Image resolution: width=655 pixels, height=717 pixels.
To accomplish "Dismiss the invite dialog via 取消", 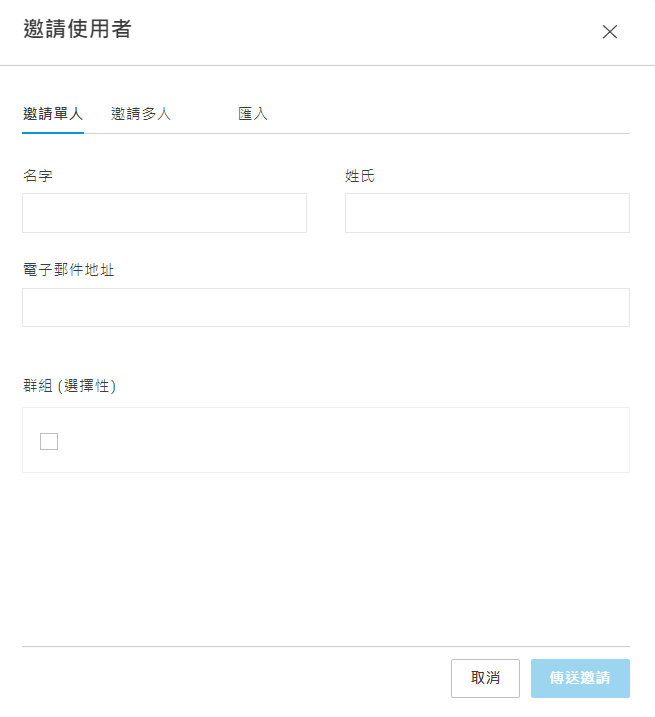I will coord(485,678).
